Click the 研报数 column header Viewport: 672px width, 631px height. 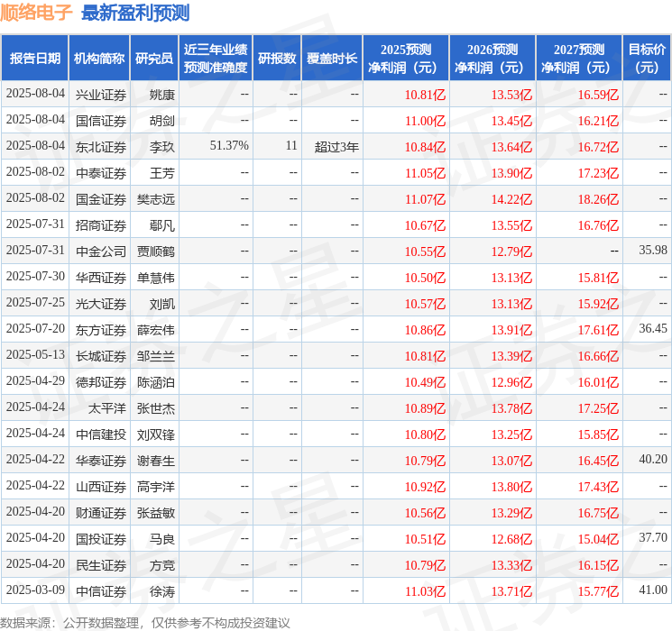click(x=277, y=59)
